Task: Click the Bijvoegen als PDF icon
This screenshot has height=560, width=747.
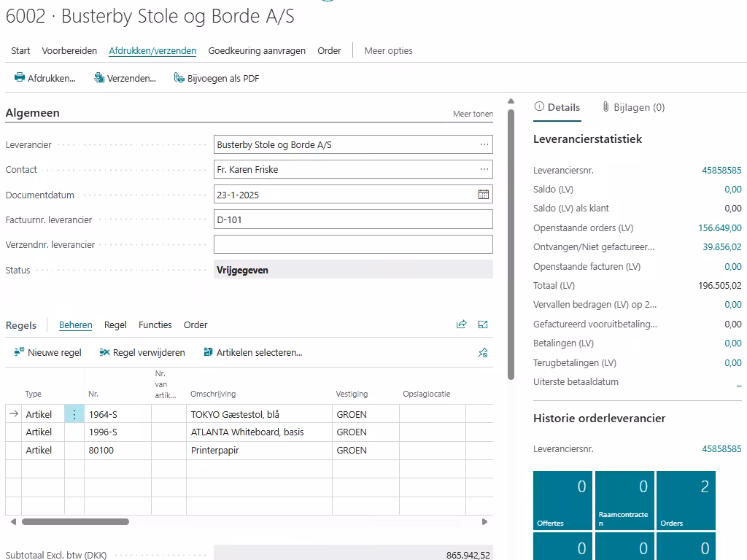Action: click(179, 78)
